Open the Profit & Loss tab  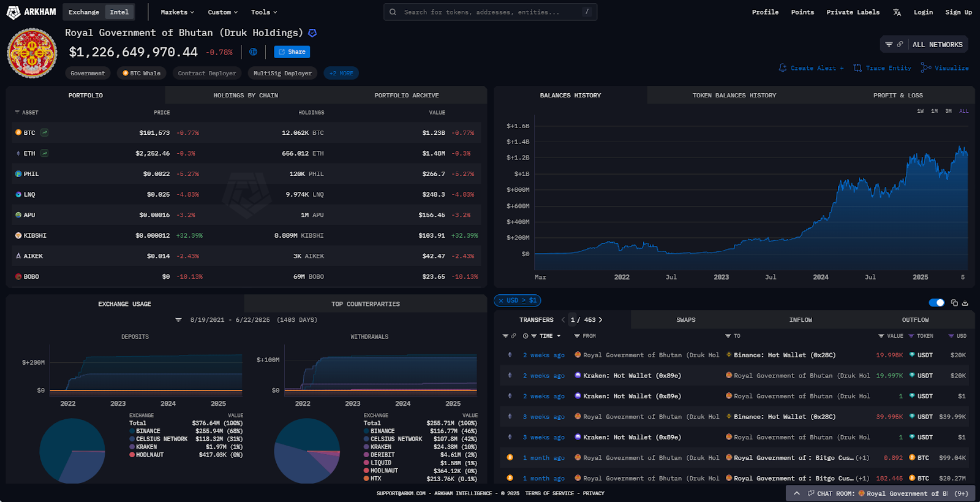(x=898, y=95)
